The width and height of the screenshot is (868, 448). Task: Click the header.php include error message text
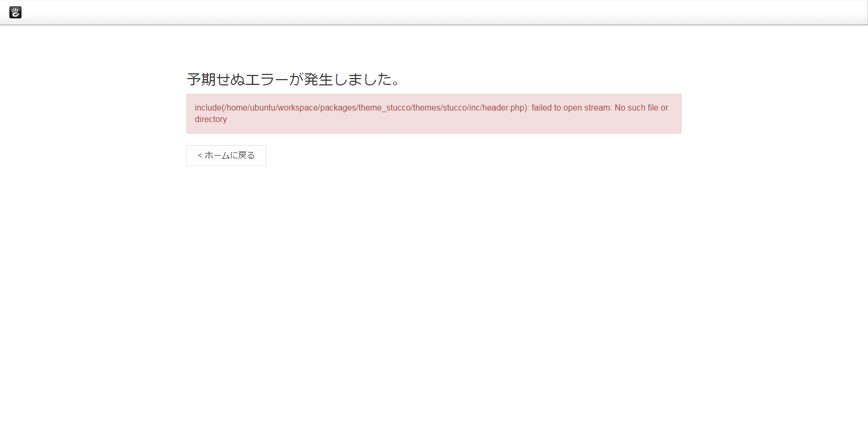click(x=431, y=113)
